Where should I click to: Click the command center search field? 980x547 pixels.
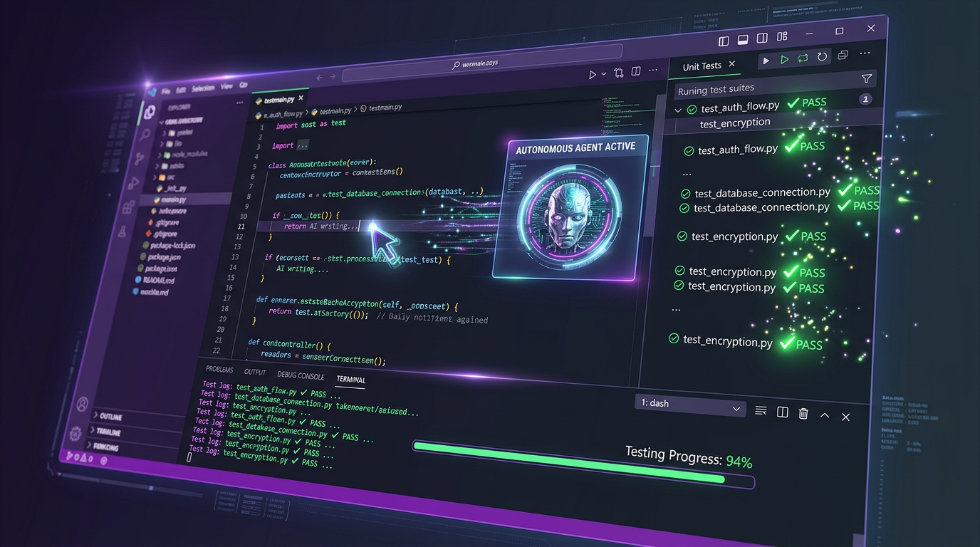click(x=481, y=64)
